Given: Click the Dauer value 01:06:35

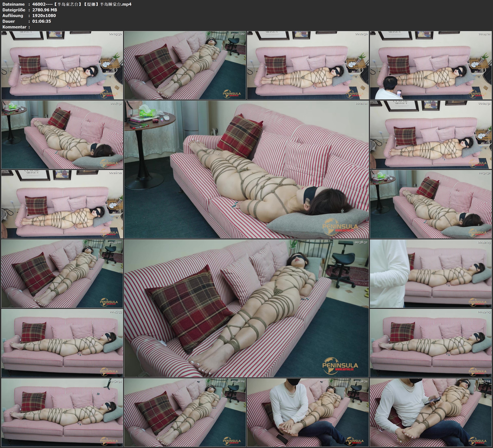Looking at the screenshot, I should 41,21.
